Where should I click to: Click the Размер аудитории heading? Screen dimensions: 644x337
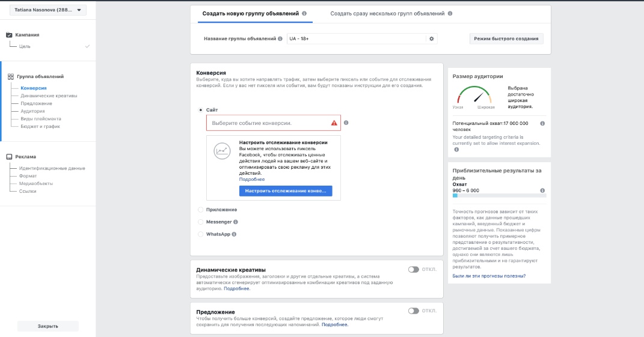tap(477, 76)
